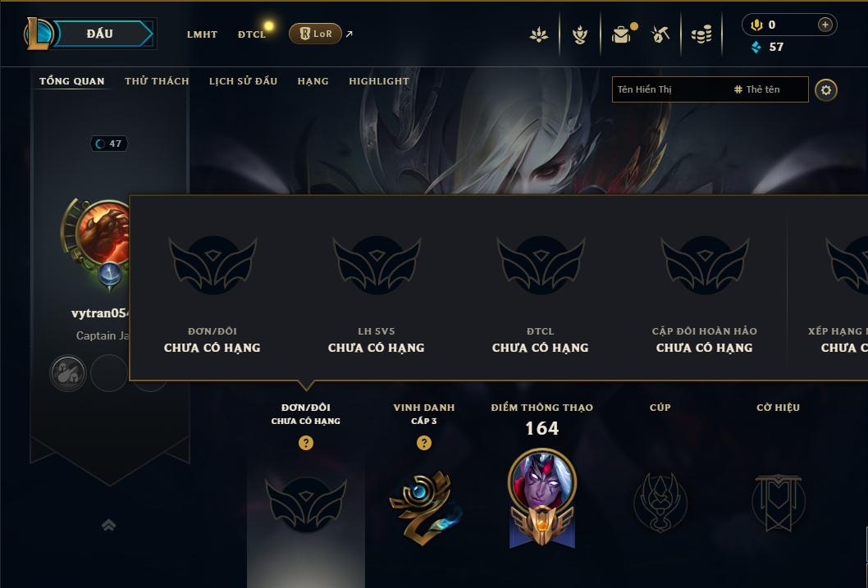This screenshot has height=588, width=868.
Task: Collapse profile banner with double chevron
Action: click(108, 525)
